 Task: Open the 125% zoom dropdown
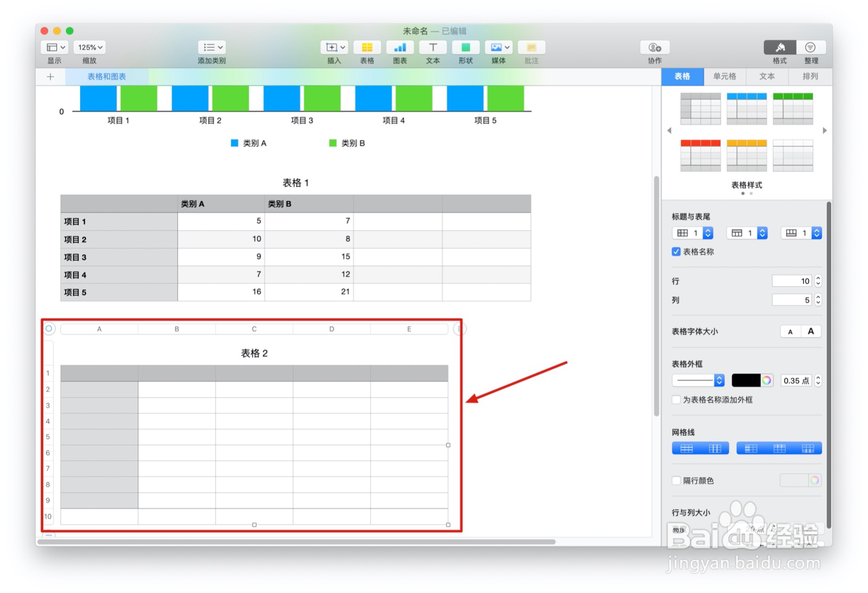pyautogui.click(x=89, y=47)
